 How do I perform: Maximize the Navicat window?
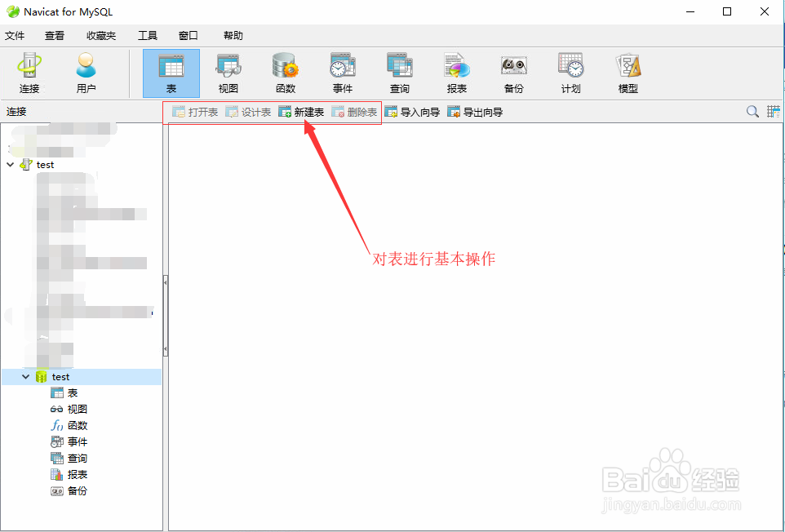727,11
